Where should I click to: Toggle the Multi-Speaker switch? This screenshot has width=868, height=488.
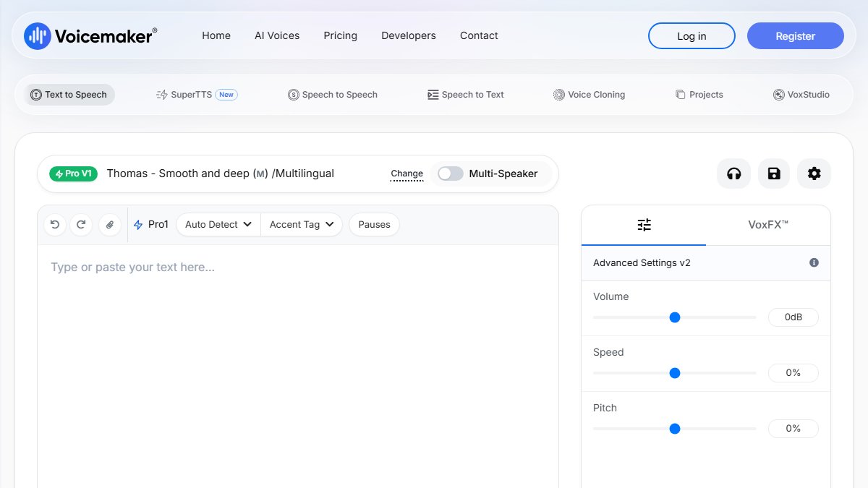click(x=450, y=174)
